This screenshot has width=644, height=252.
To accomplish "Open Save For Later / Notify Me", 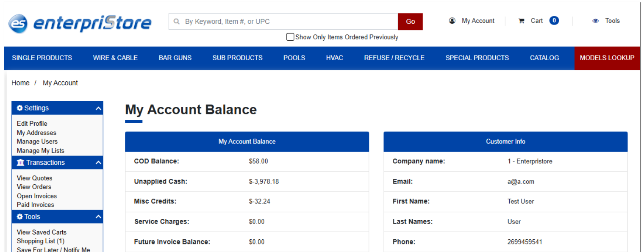I will [53, 250].
